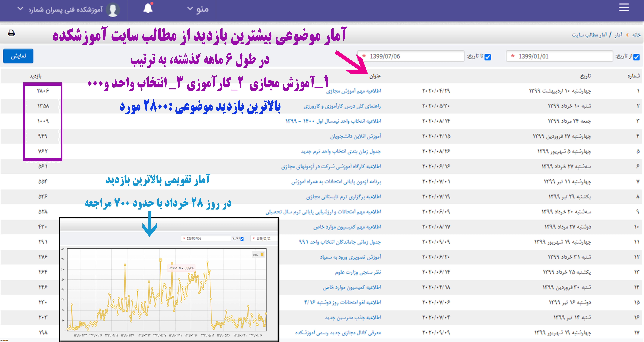Open the notifications bell
This screenshot has width=644, height=342.
148,8
